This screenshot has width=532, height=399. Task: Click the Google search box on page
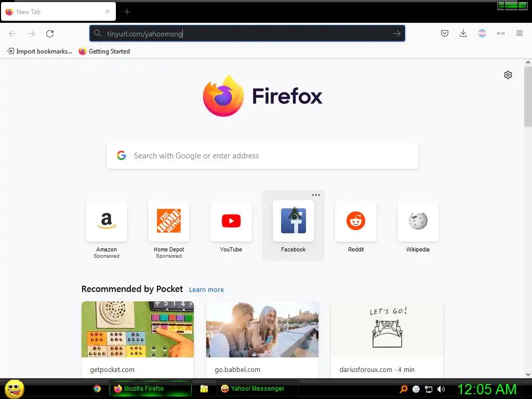click(262, 156)
